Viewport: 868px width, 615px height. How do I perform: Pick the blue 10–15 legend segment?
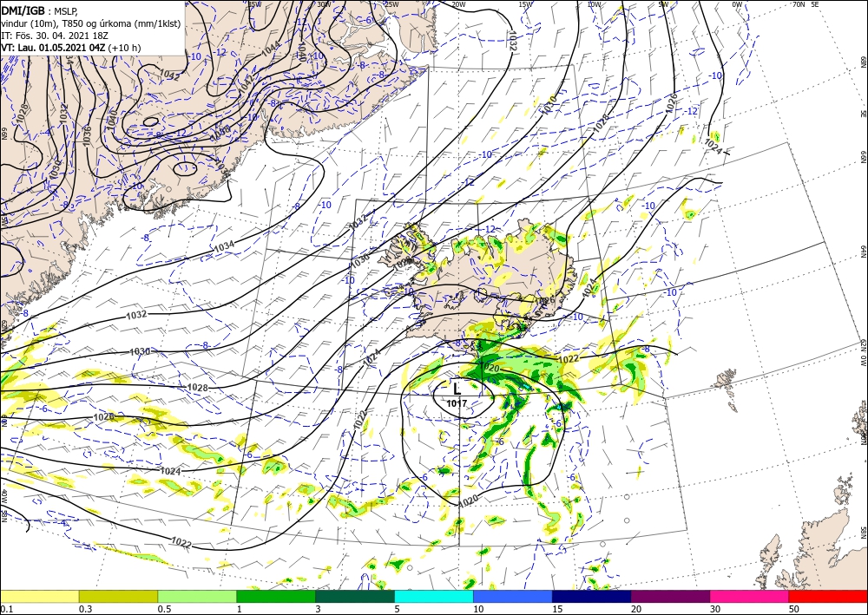coord(513,596)
